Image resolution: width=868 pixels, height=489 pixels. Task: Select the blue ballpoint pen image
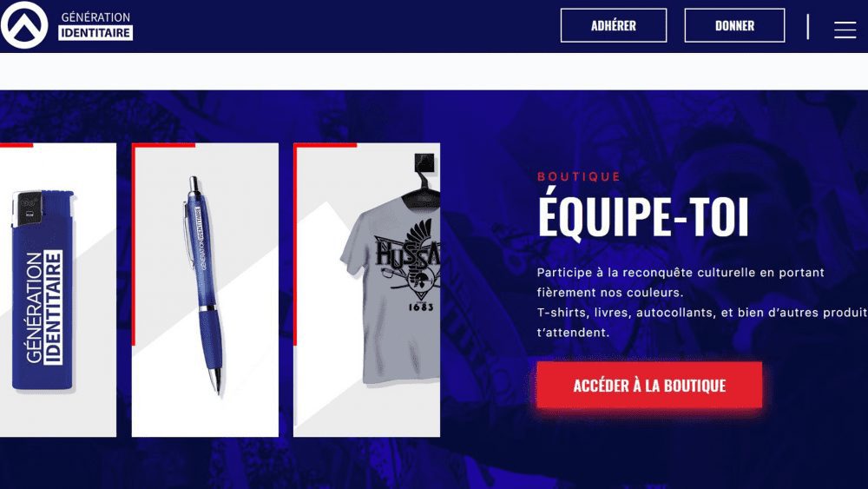coord(204,285)
